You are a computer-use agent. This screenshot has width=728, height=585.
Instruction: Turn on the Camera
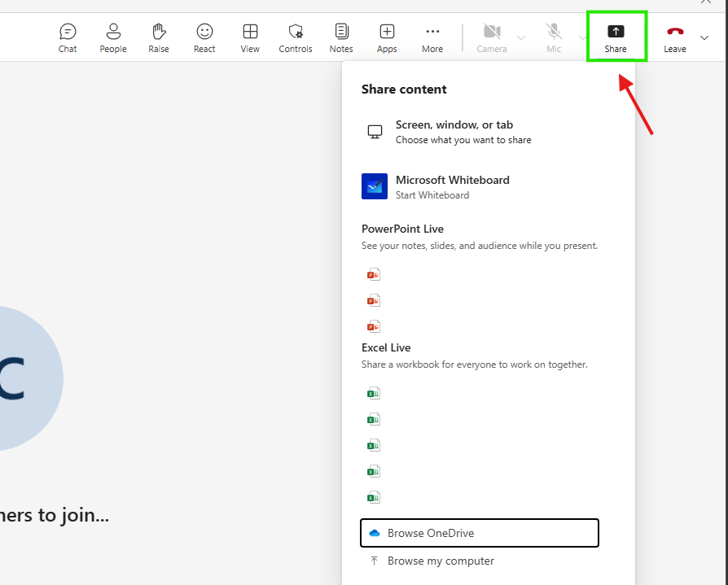(x=492, y=38)
